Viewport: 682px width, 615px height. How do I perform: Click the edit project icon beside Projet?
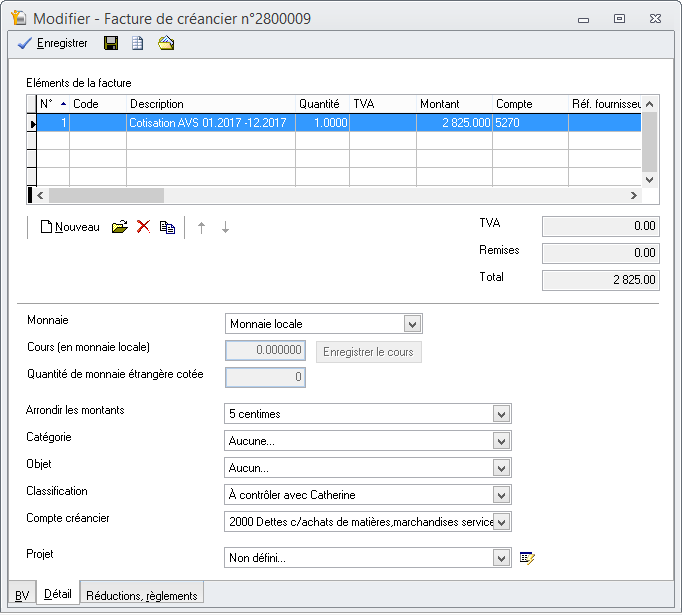click(528, 557)
